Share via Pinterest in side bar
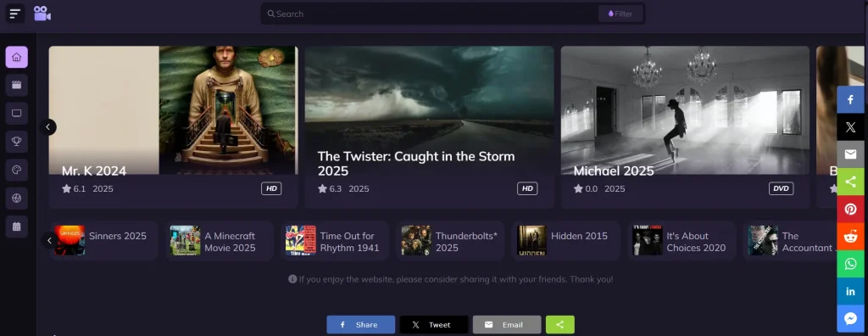 coord(851,209)
